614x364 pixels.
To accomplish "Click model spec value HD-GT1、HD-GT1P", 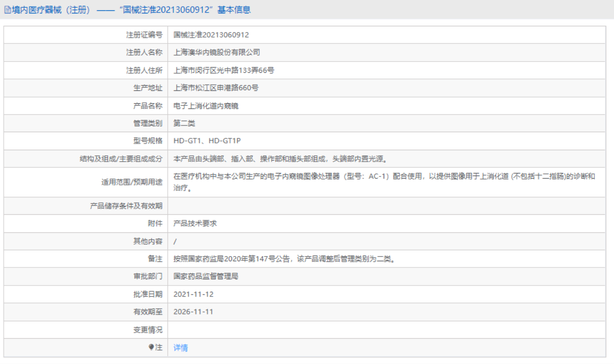I will (207, 141).
